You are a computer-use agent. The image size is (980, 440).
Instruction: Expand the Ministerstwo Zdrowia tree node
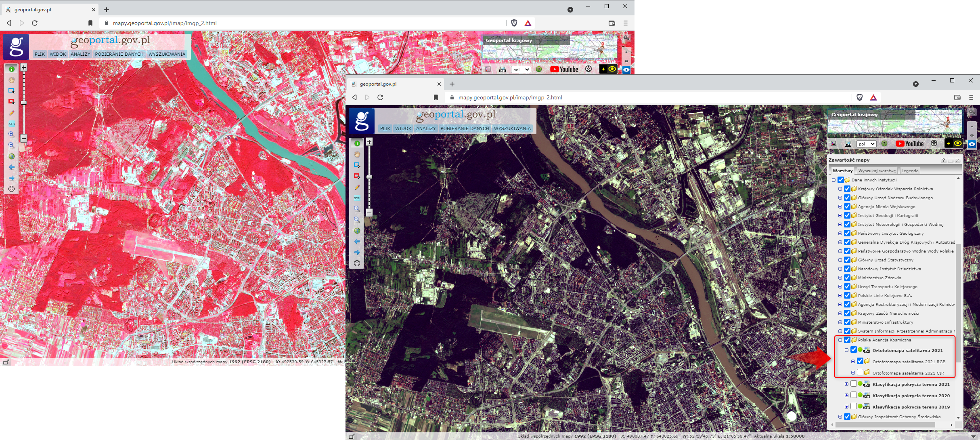pyautogui.click(x=840, y=278)
